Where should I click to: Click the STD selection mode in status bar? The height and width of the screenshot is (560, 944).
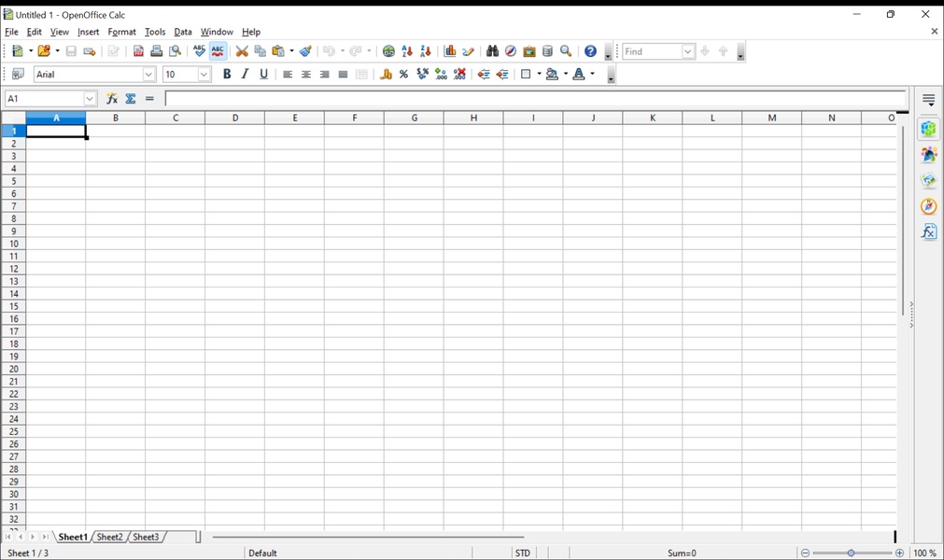[522, 553]
